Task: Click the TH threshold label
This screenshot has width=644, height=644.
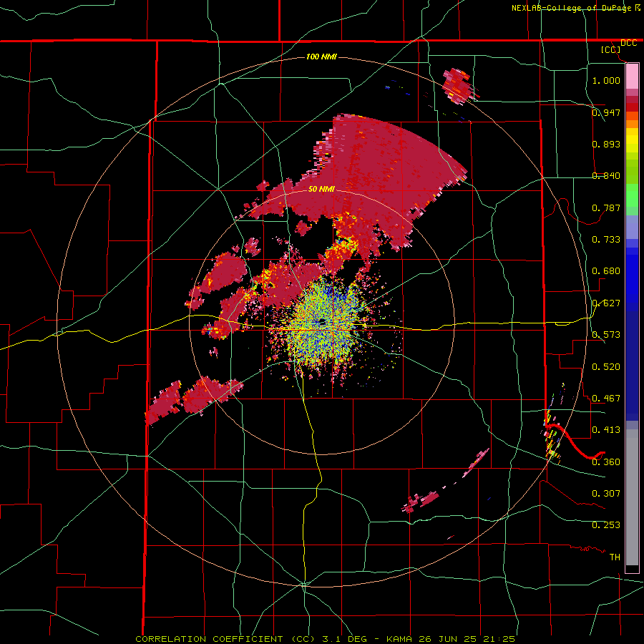Action: coord(615,557)
